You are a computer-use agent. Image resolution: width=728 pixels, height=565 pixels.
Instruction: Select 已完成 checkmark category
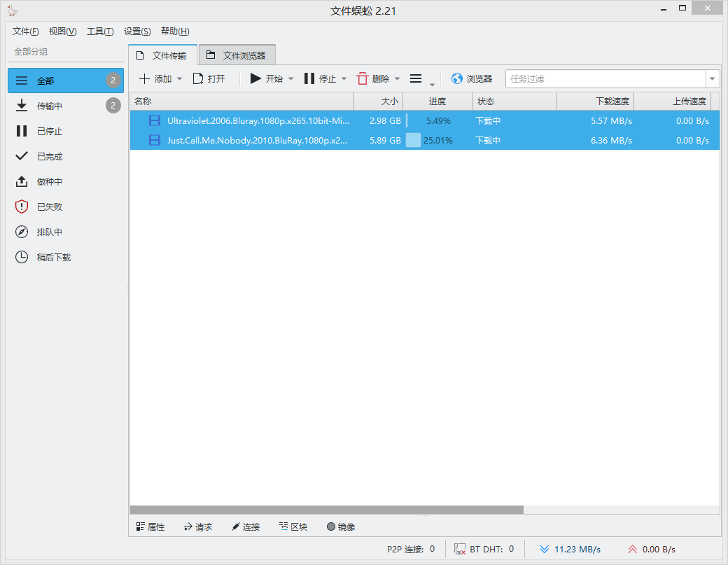click(x=66, y=156)
